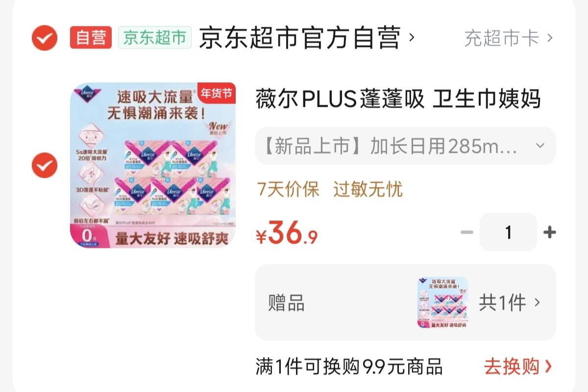The image size is (588, 392).
Task: Tap the red 自营 badge
Action: pyautogui.click(x=91, y=37)
